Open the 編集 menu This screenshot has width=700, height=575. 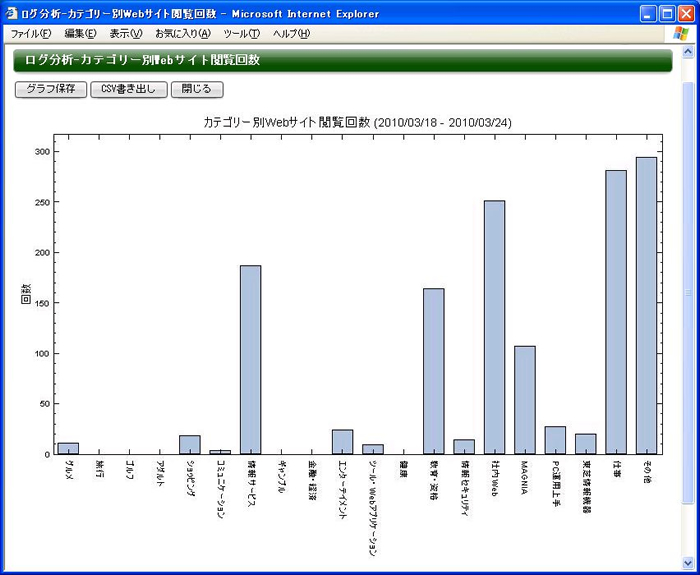pyautogui.click(x=80, y=34)
